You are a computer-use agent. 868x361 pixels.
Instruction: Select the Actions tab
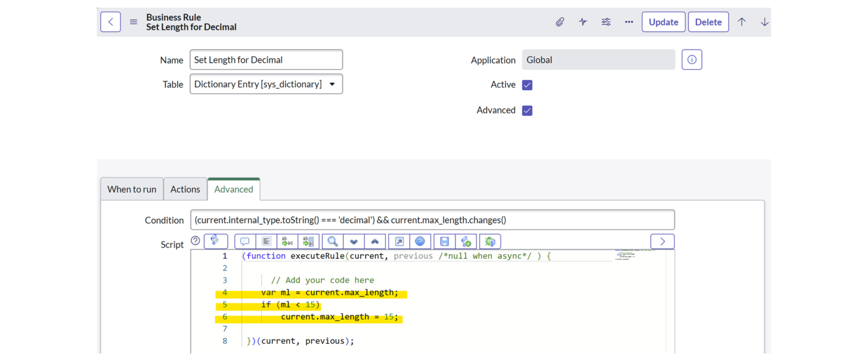185,189
